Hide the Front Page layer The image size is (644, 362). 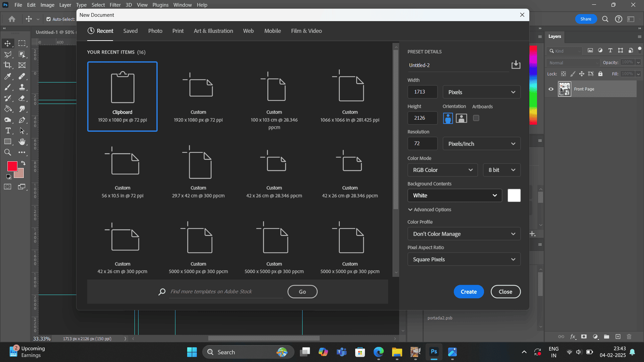(551, 89)
